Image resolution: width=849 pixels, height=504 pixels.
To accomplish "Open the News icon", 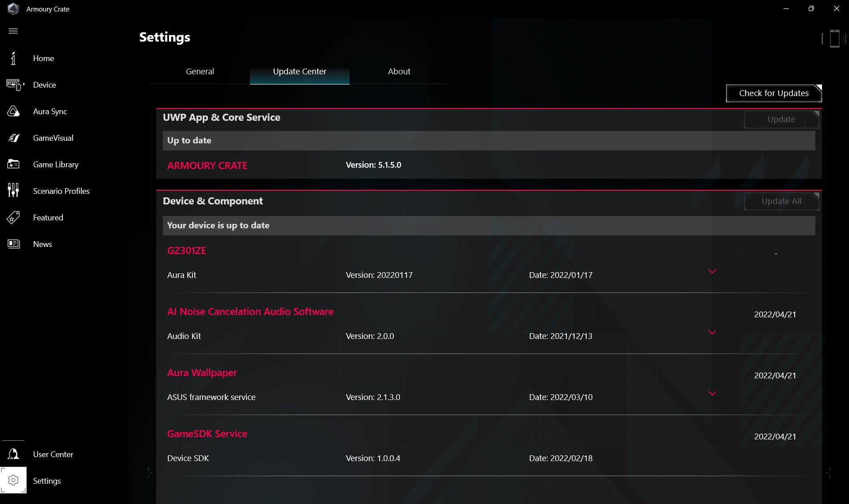I will coord(13,244).
